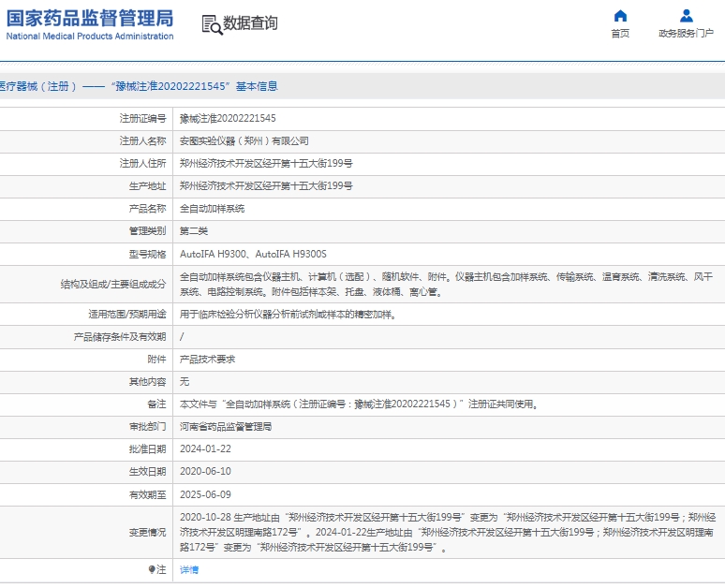This screenshot has height=588, width=725.
Task: Click the home icon above 首页
Action: (620, 16)
